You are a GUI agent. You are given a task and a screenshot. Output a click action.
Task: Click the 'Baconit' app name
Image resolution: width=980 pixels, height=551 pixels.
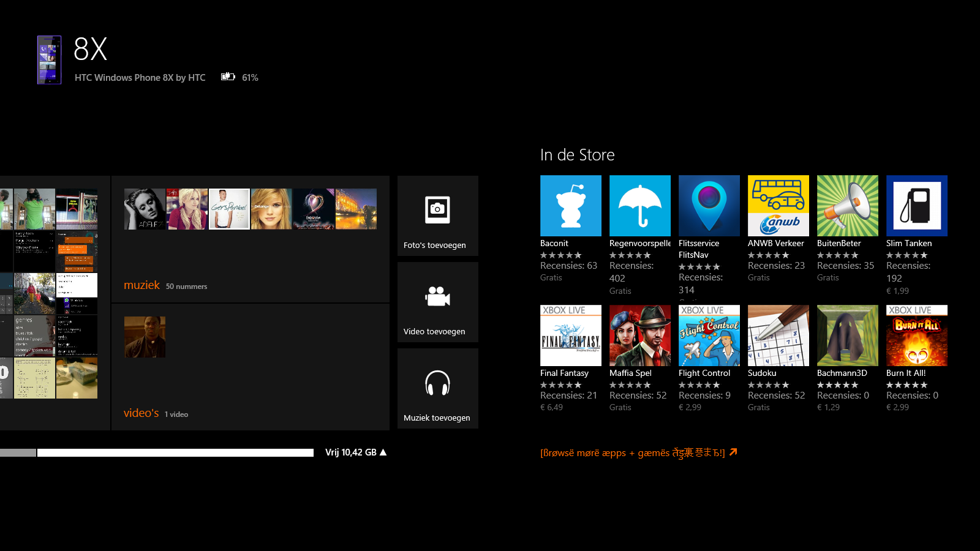(554, 243)
